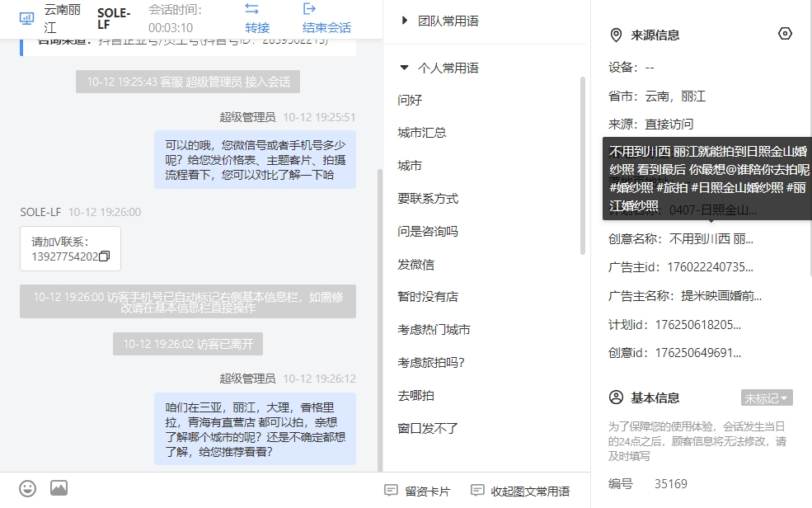This screenshot has height=508, width=812.
Task: Click the visitor name SOLE-LF in header
Action: point(114,19)
